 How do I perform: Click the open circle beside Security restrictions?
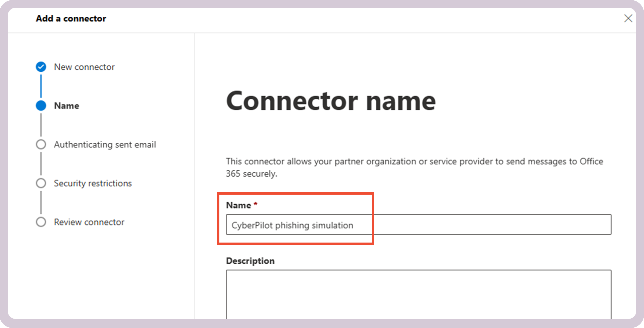click(41, 183)
